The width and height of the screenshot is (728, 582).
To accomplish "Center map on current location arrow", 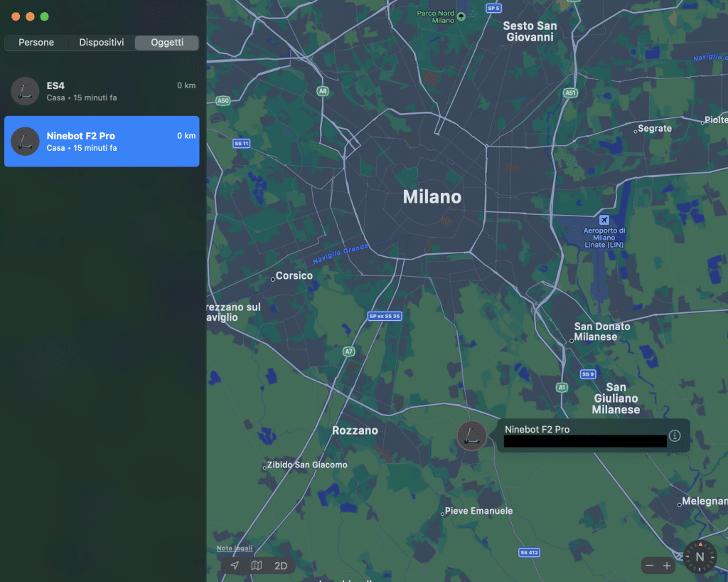I will tap(235, 565).
